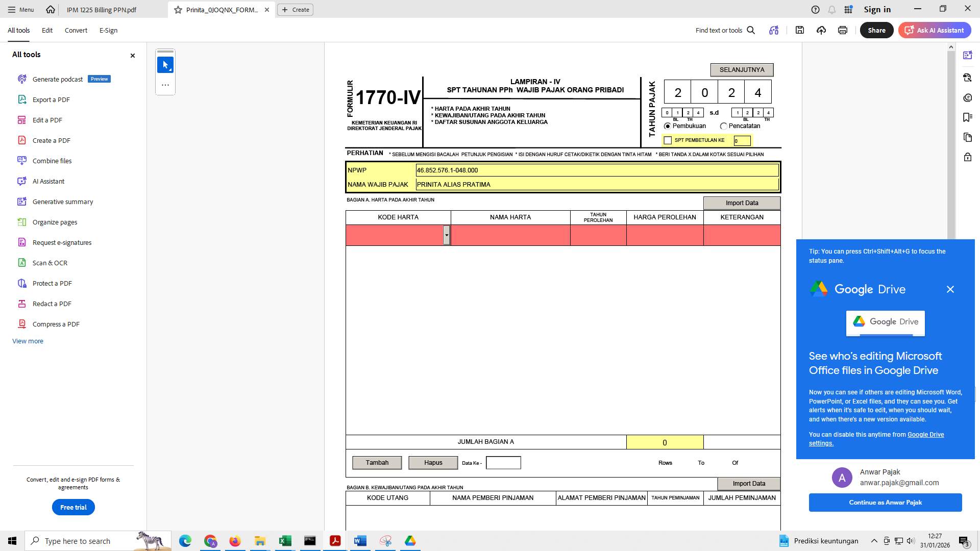Open the Combine files tool
This screenshot has width=980, height=551.
pyautogui.click(x=51, y=161)
